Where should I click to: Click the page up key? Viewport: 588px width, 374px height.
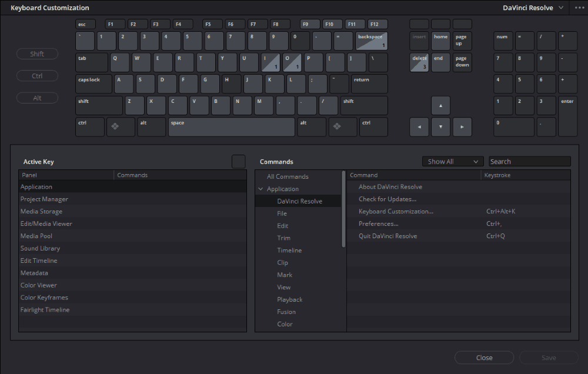click(462, 41)
